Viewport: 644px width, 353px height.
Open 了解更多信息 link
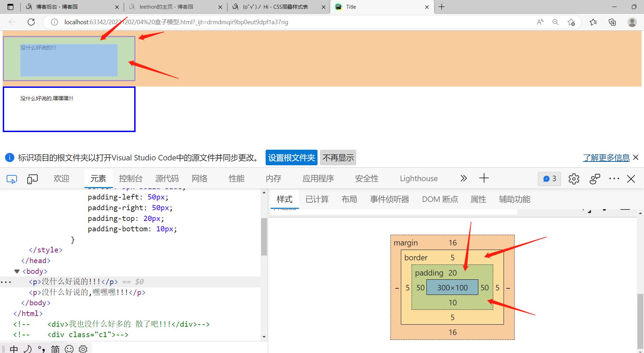click(x=606, y=158)
